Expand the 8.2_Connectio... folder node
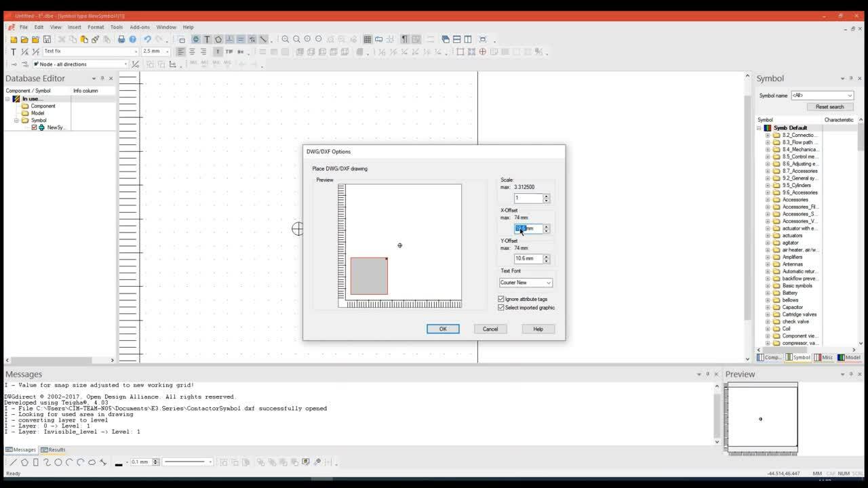 [x=768, y=135]
